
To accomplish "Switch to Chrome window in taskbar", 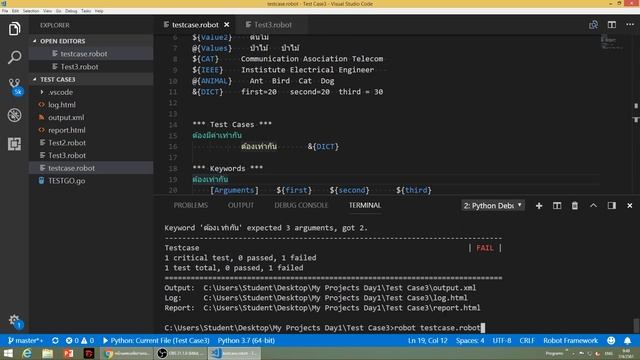I will click(126, 353).
